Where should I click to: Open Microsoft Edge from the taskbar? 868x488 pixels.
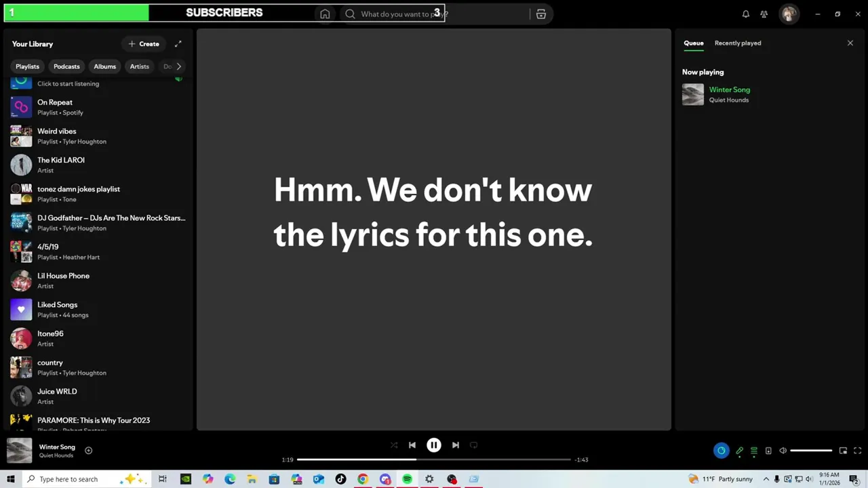pyautogui.click(x=230, y=479)
